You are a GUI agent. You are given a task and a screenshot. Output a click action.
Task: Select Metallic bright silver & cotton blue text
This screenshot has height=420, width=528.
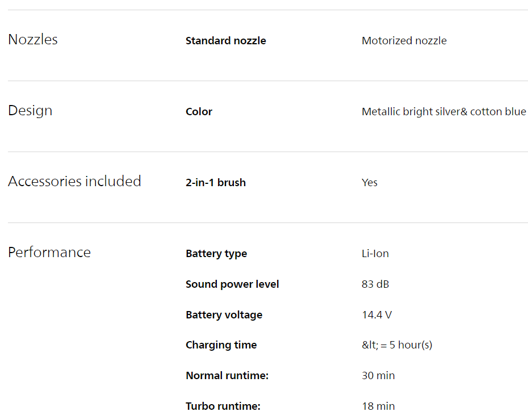click(444, 112)
